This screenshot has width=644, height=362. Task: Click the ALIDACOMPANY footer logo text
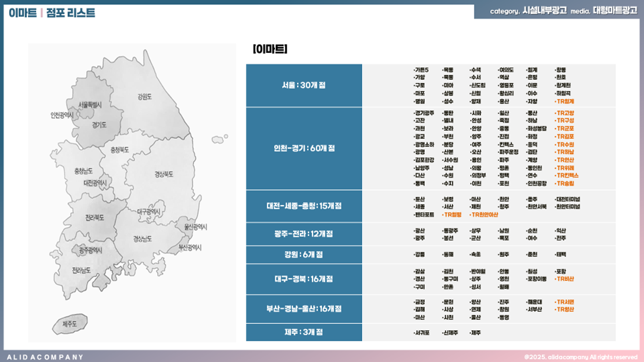[x=45, y=357]
